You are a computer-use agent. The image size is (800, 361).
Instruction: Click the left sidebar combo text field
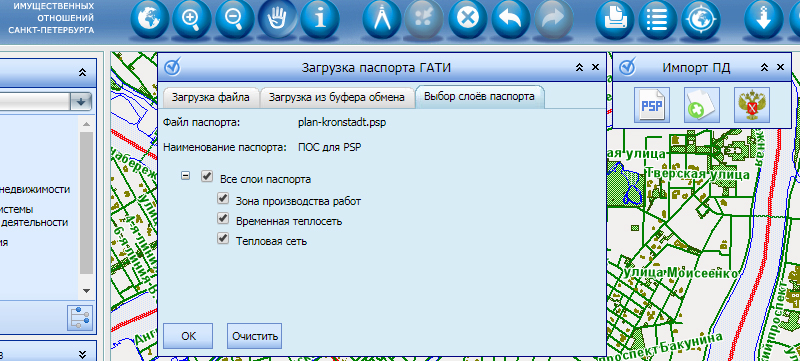35,101
